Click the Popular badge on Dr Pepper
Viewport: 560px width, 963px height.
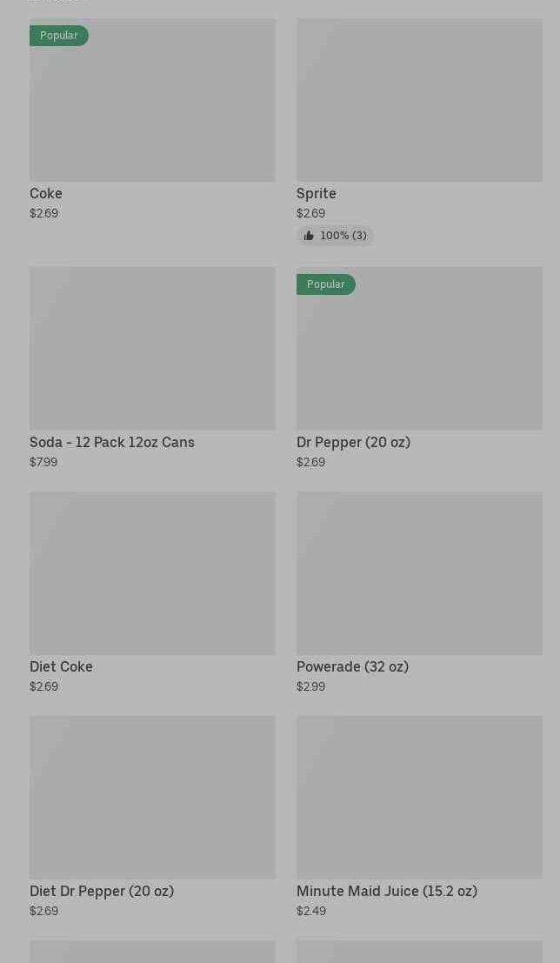tap(326, 284)
